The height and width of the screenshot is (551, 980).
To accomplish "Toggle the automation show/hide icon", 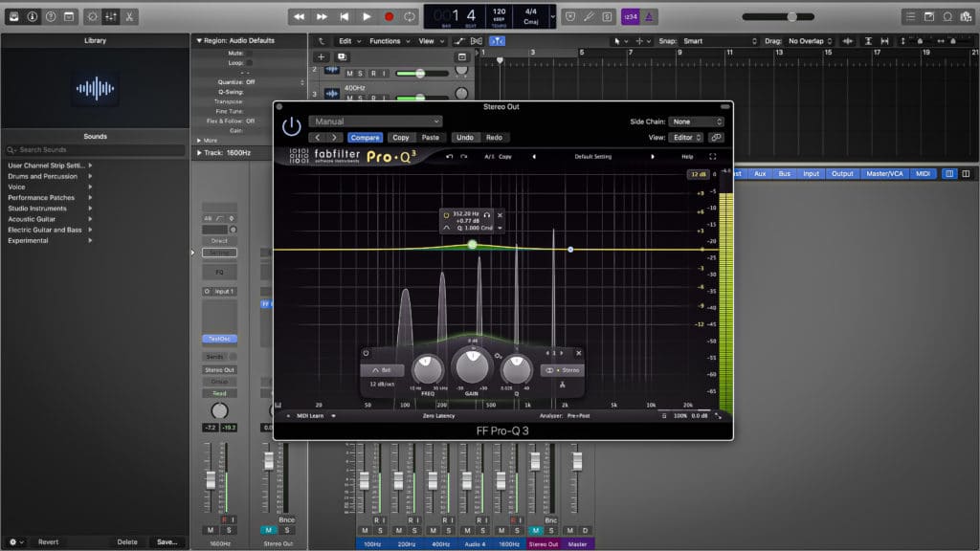I will click(x=459, y=41).
